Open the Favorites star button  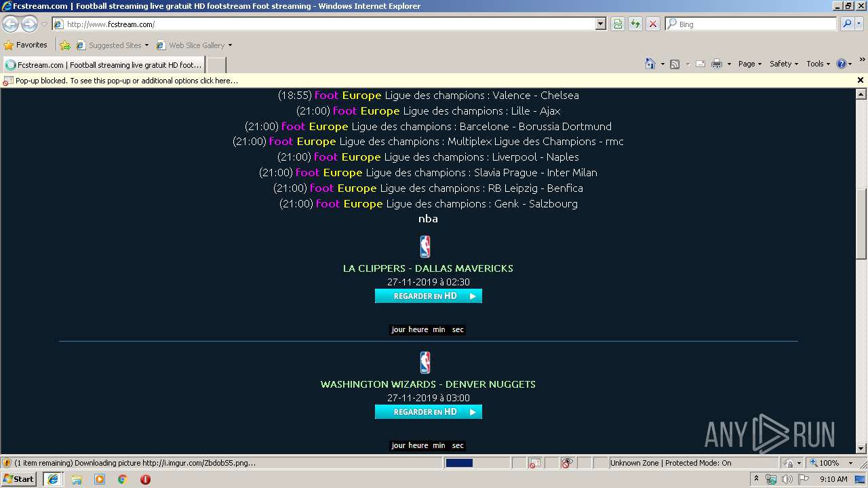[26, 45]
